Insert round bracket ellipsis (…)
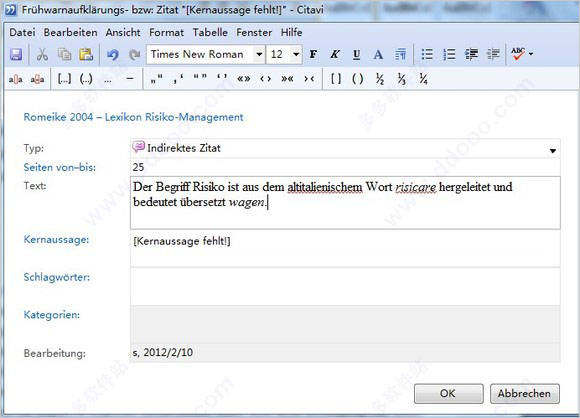This screenshot has height=418, width=580. point(86,79)
